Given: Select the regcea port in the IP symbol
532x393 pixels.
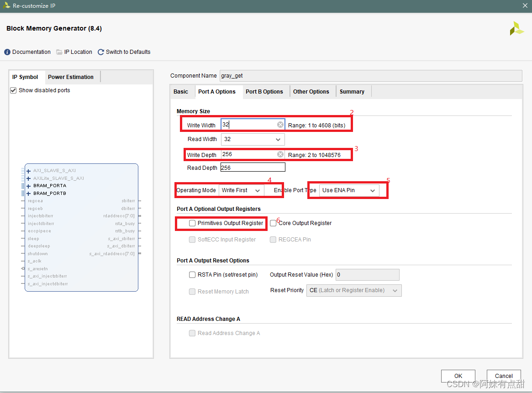Looking at the screenshot, I should [35, 201].
